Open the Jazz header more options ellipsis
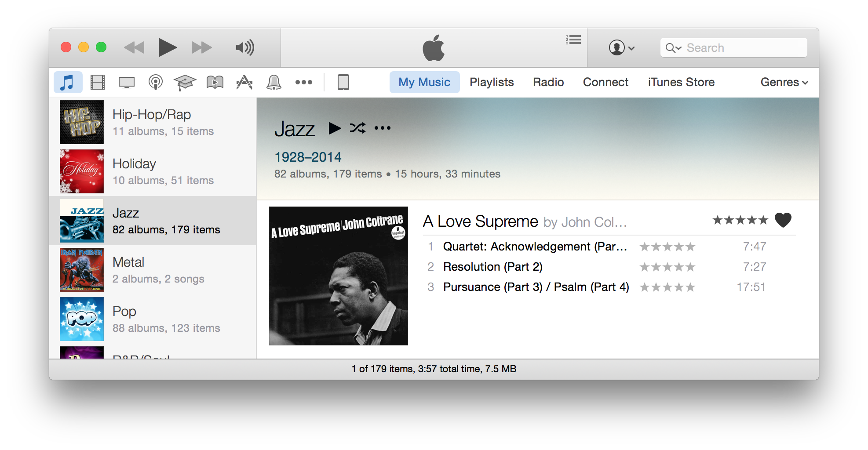Image resolution: width=868 pixels, height=450 pixels. tap(383, 128)
